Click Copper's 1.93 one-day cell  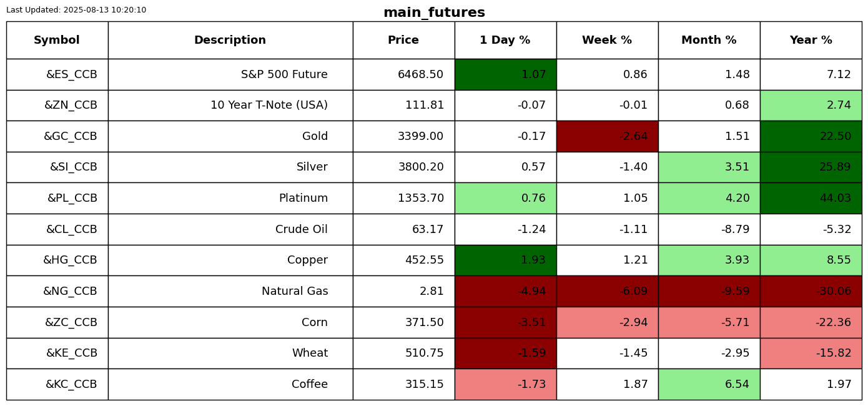505,260
